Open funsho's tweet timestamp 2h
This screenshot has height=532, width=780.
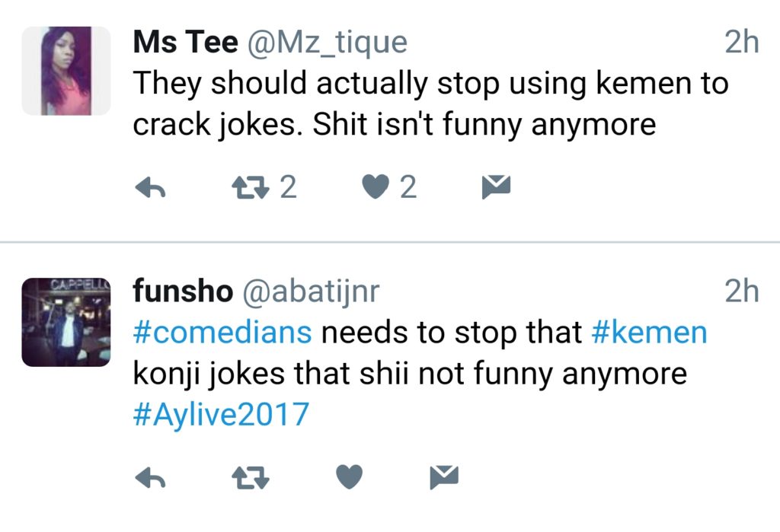(741, 291)
